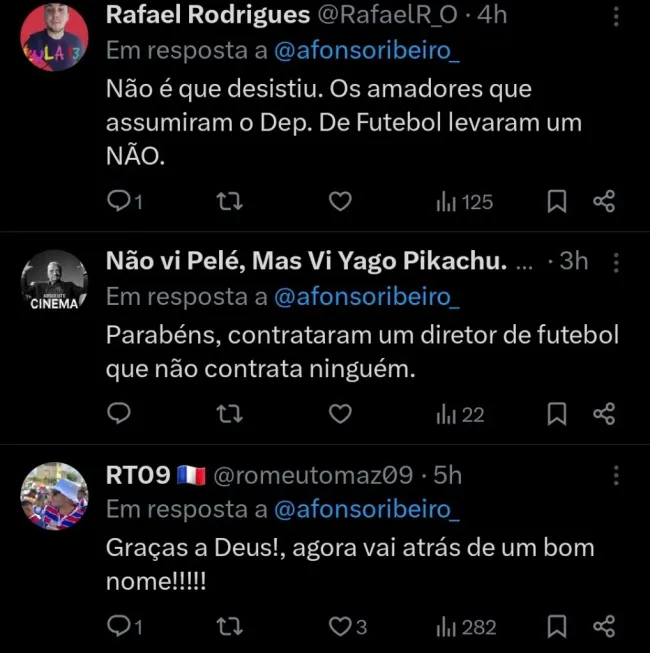
Task: Like RT09's tweet with 3 likes
Action: tap(340, 627)
